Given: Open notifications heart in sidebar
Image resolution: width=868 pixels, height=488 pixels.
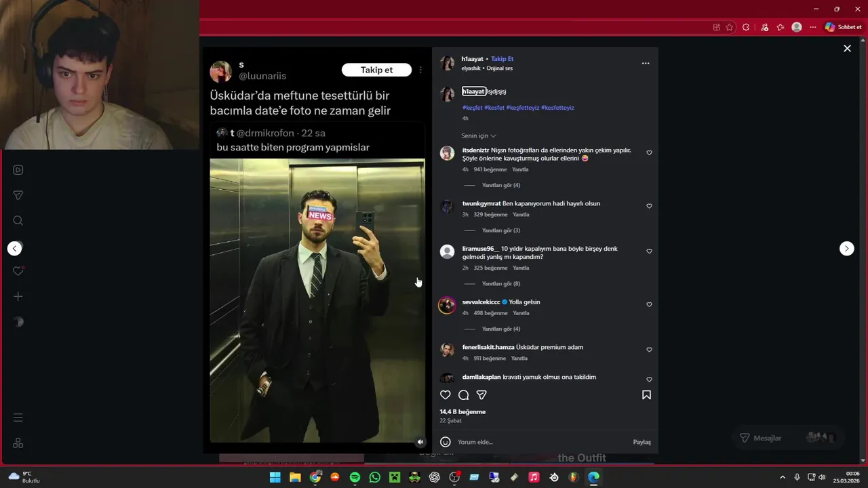Looking at the screenshot, I should coord(18,271).
